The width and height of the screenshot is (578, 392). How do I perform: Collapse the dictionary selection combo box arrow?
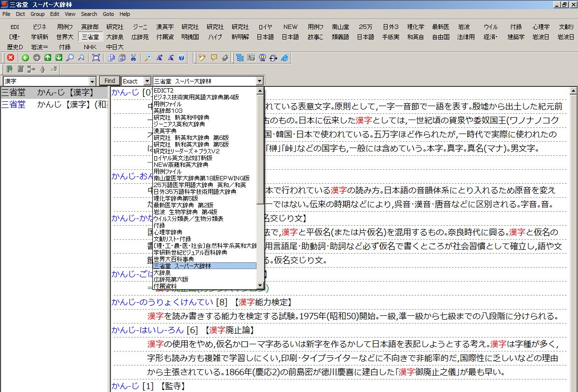point(259,81)
